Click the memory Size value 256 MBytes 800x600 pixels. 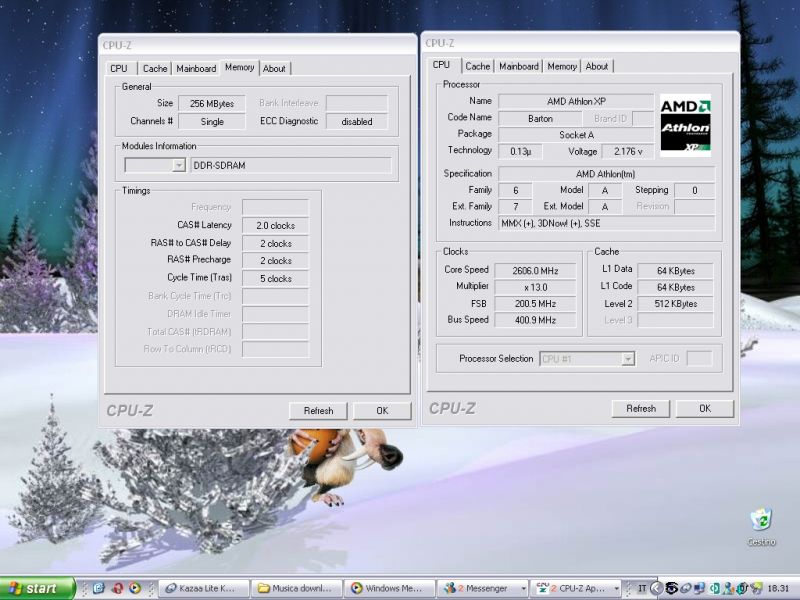[x=212, y=104]
